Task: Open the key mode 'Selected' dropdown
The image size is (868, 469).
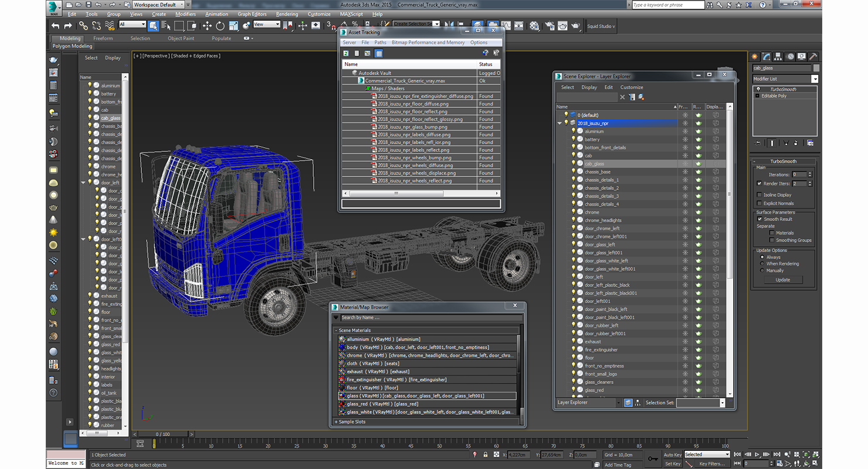Action: tap(707, 454)
